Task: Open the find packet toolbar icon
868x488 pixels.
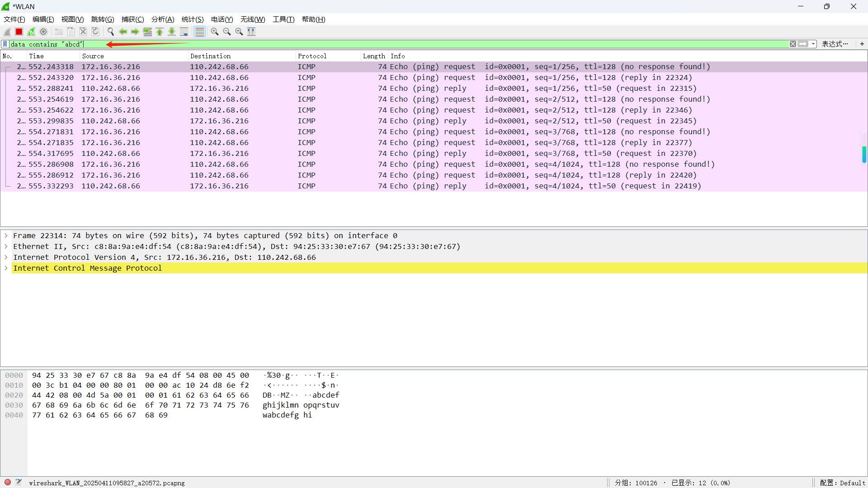Action: click(x=110, y=32)
